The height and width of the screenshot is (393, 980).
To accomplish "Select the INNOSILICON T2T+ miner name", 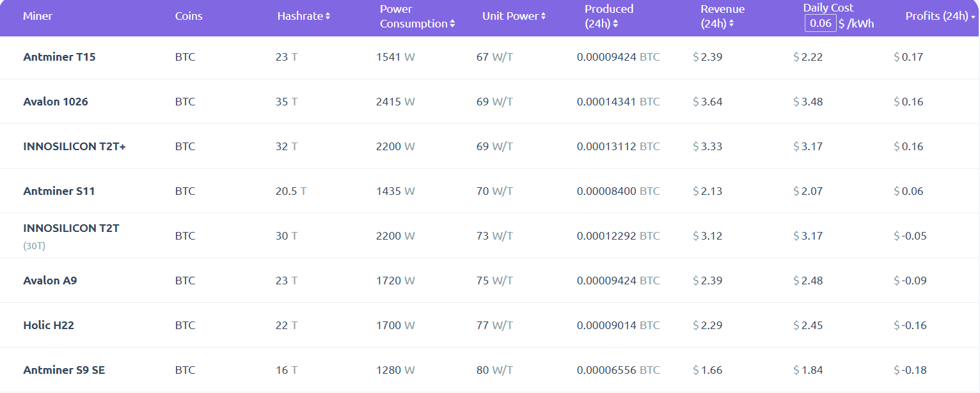I will click(x=74, y=146).
